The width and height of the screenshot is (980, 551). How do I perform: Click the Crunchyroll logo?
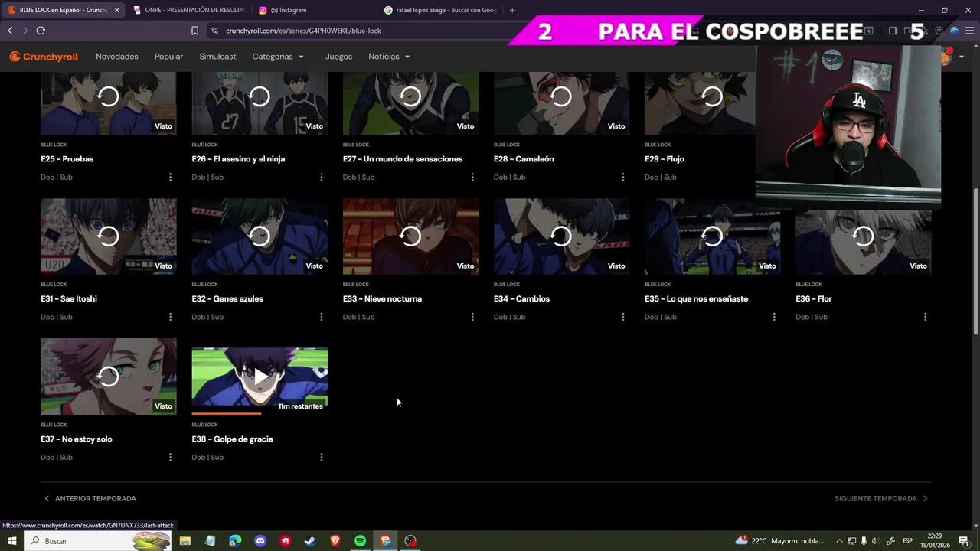[44, 57]
